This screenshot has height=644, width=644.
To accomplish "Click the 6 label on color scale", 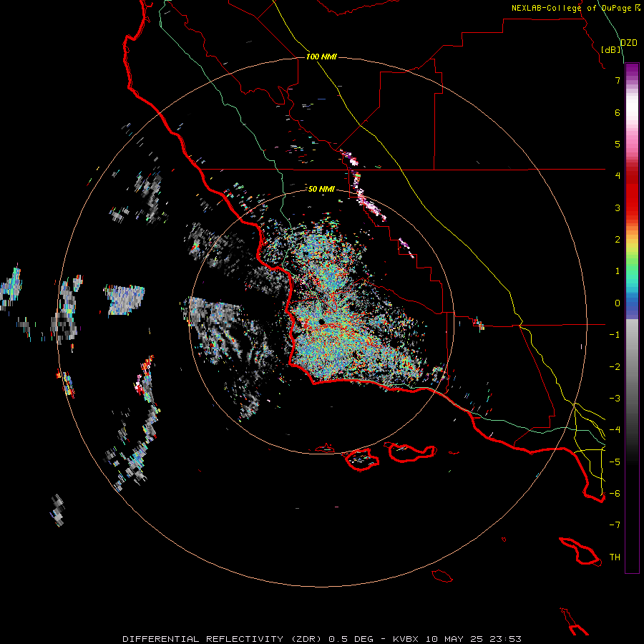I will 618,112.
